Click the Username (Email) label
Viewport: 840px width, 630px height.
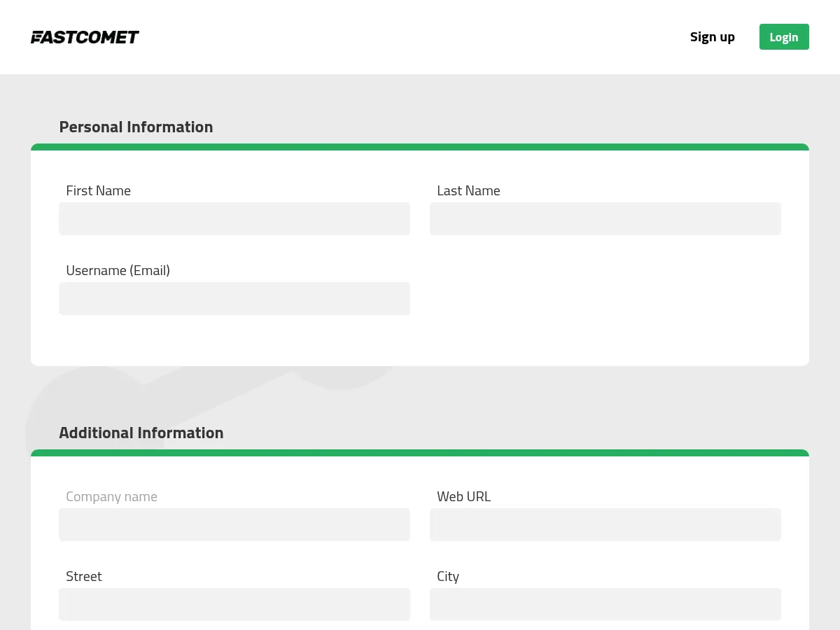click(118, 269)
